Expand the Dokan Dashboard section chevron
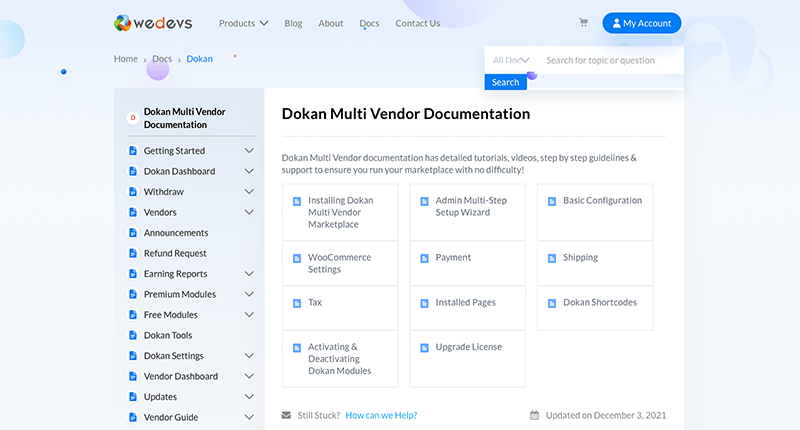 point(249,171)
